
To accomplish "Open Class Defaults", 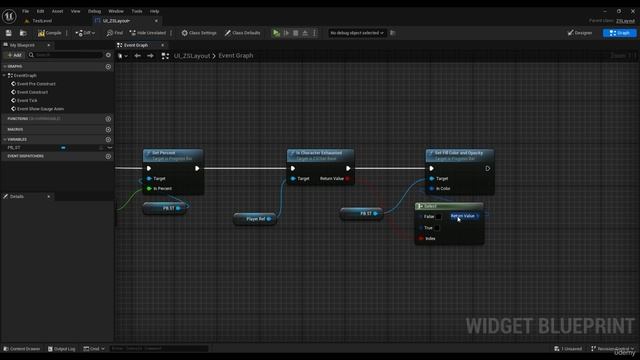I will (242, 33).
